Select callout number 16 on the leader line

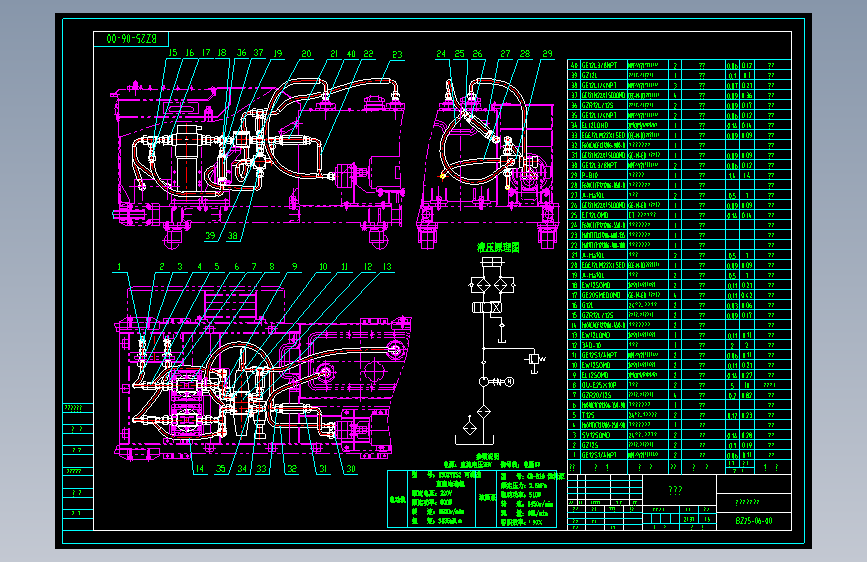coord(190,53)
